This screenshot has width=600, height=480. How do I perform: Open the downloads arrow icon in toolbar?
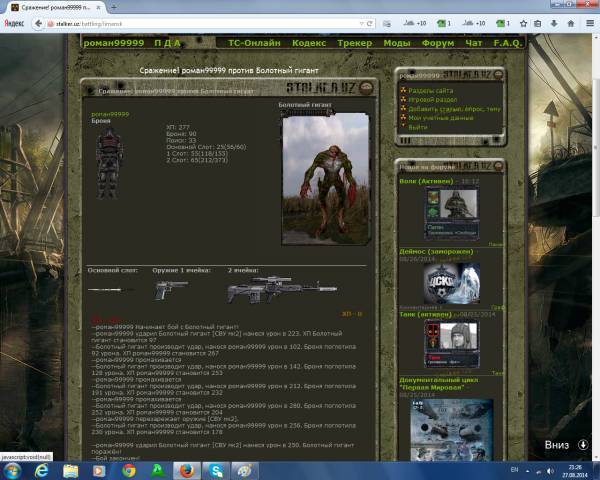point(554,24)
